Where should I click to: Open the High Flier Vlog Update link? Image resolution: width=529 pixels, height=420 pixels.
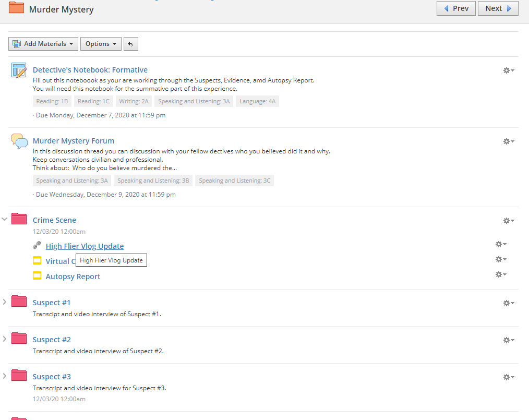(85, 246)
